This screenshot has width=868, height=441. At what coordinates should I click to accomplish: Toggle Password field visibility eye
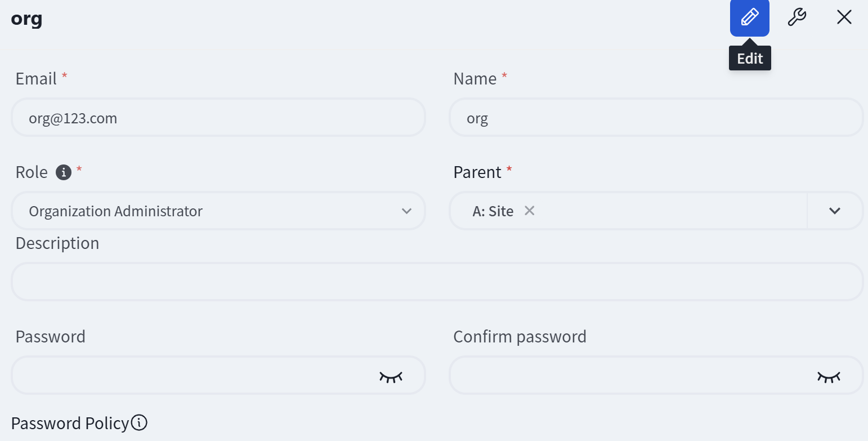[391, 376]
